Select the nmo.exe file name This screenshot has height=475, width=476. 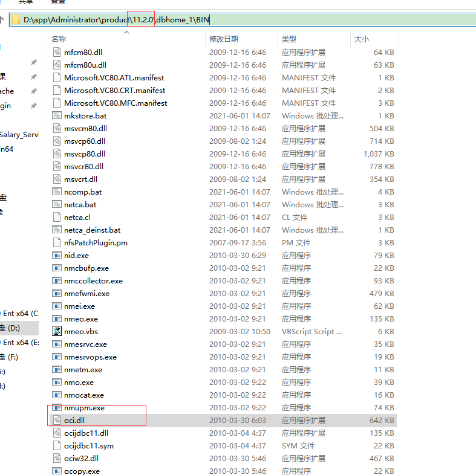pos(79,383)
